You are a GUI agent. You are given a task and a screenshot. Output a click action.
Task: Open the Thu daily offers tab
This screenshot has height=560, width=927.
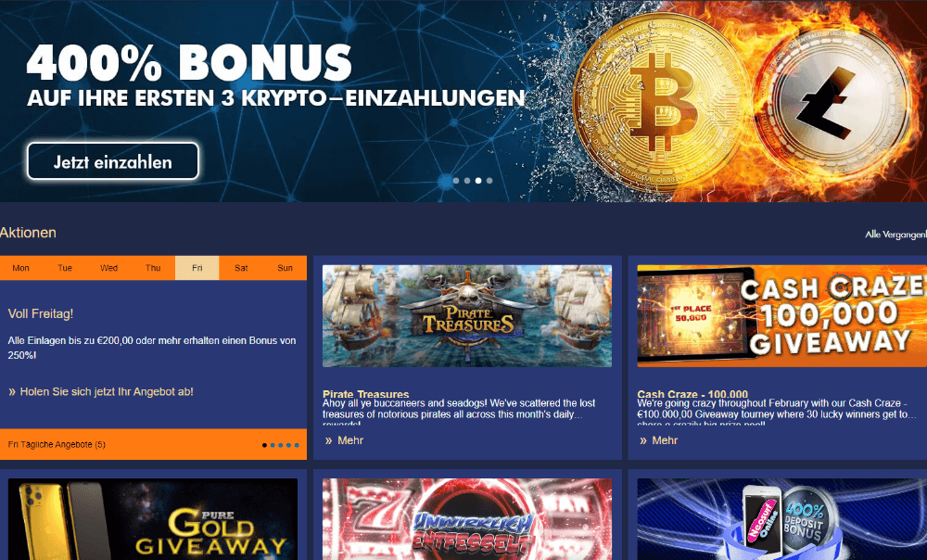(153, 268)
